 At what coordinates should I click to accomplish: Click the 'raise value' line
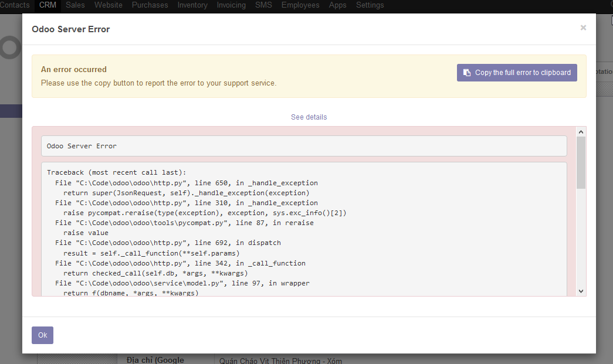point(86,233)
